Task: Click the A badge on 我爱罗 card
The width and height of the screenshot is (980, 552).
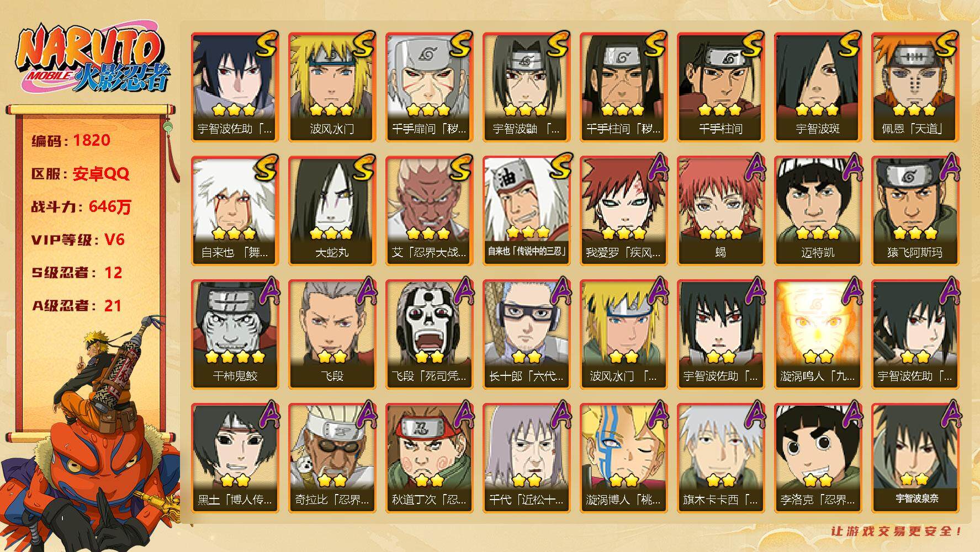Action: coord(656,167)
